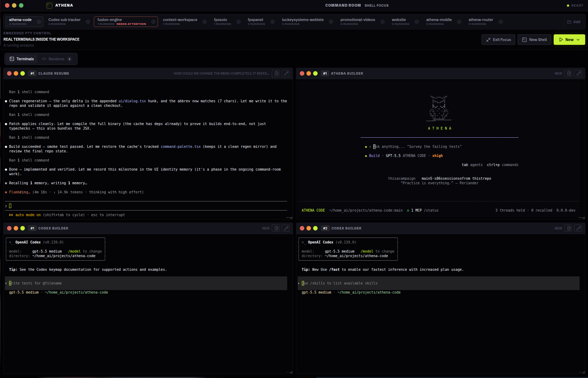This screenshot has width=588, height=378.
Task: Close the athena-code workspace tab
Action: (x=39, y=22)
